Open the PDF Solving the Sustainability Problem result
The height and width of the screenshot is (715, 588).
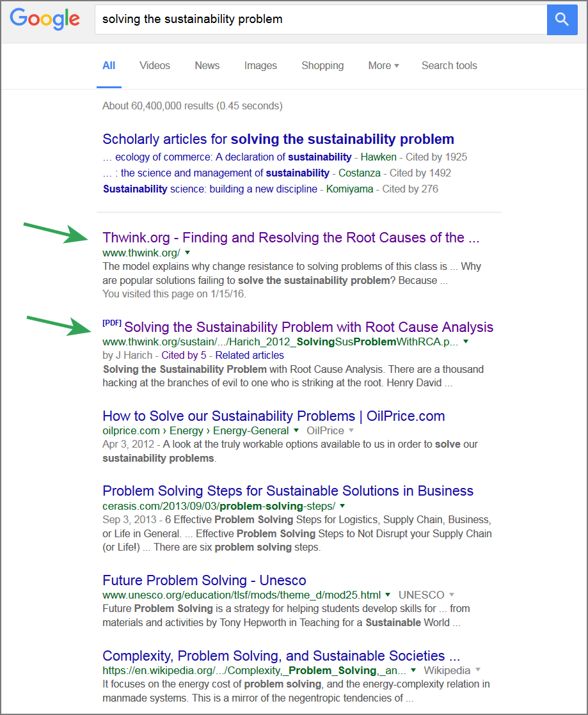coord(308,327)
